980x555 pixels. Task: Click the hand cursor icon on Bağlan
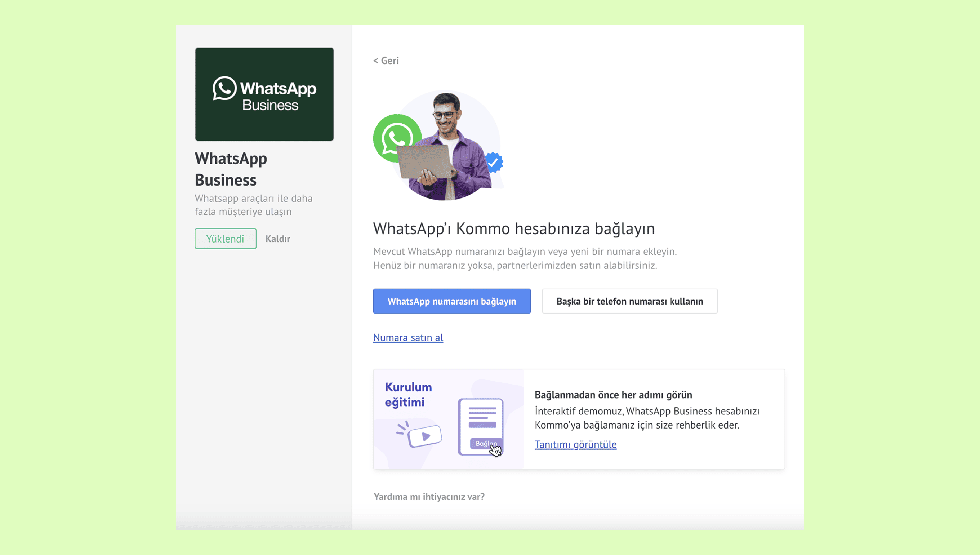(x=495, y=450)
